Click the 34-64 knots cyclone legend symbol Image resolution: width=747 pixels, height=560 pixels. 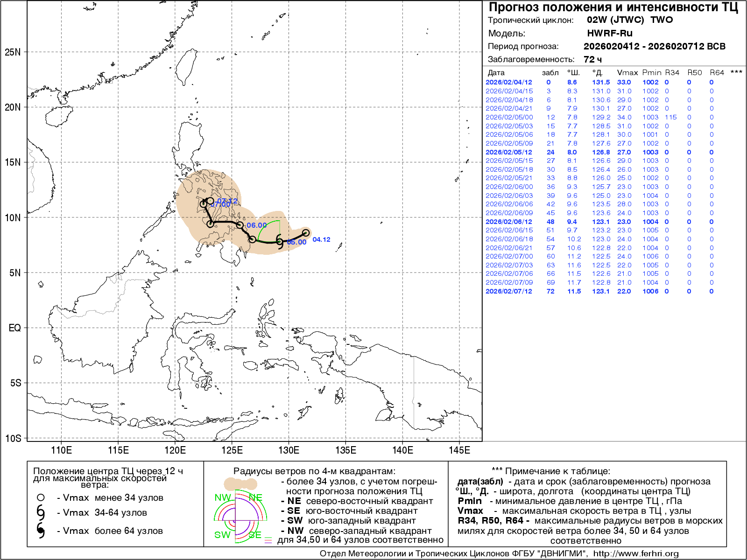pyautogui.click(x=41, y=513)
